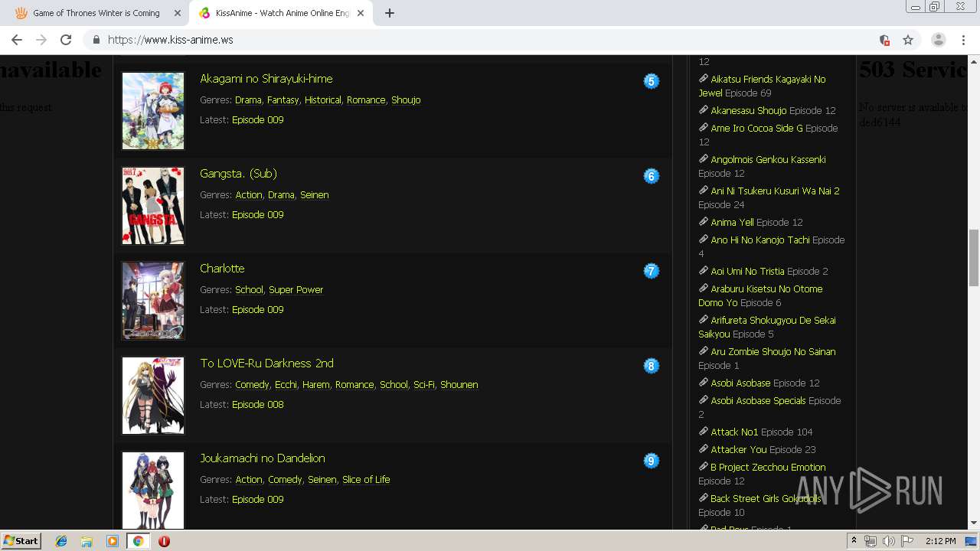Open Ame Iro Cocoa Side G link
The height and width of the screenshot is (551, 980).
click(756, 129)
